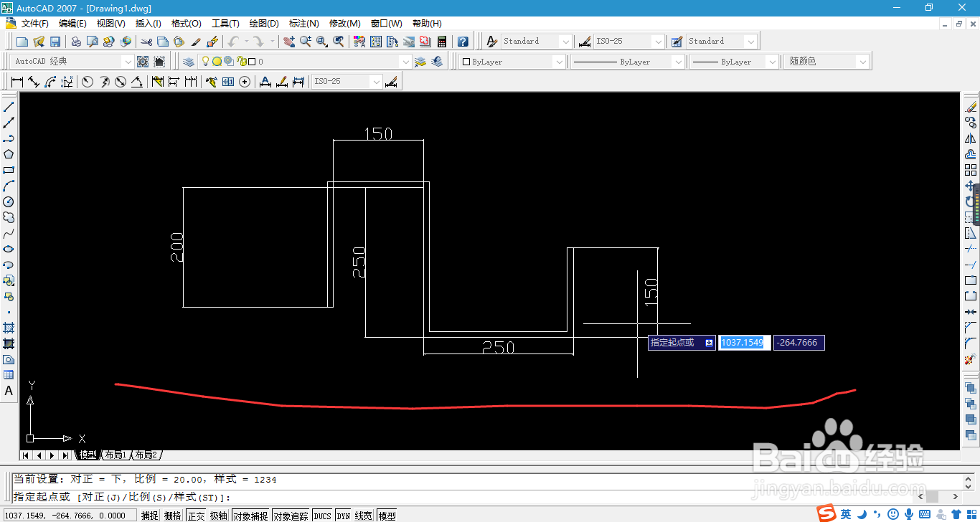
Task: Open the 绘图(D) menu
Action: tap(265, 24)
